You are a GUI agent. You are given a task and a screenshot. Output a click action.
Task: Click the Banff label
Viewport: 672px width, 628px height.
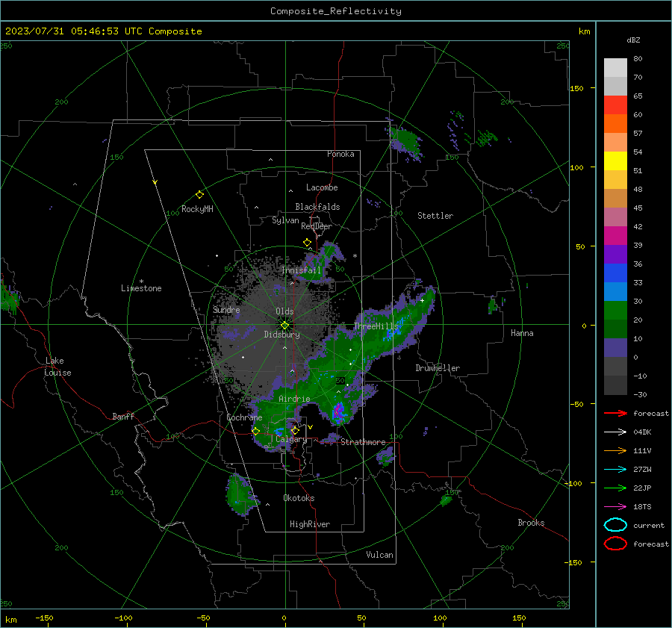123,416
